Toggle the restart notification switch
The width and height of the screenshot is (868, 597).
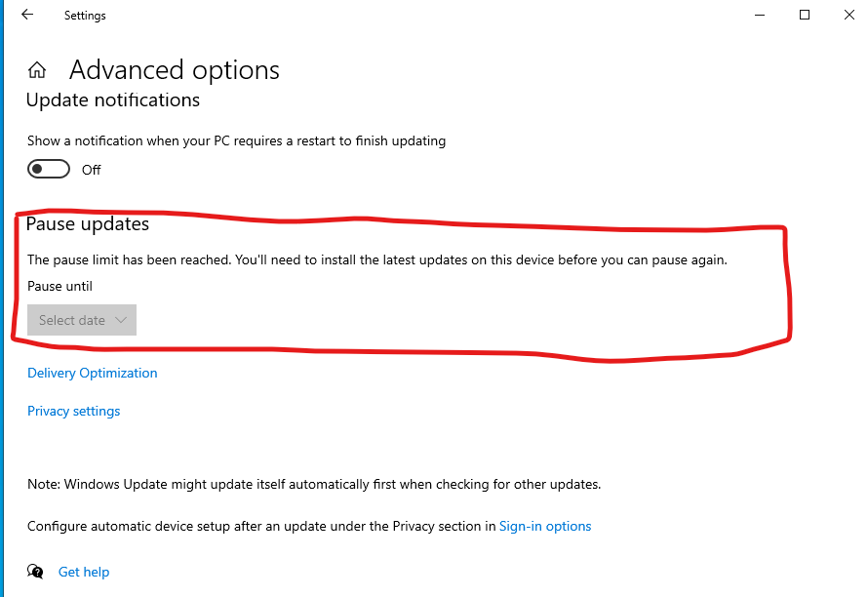point(49,170)
